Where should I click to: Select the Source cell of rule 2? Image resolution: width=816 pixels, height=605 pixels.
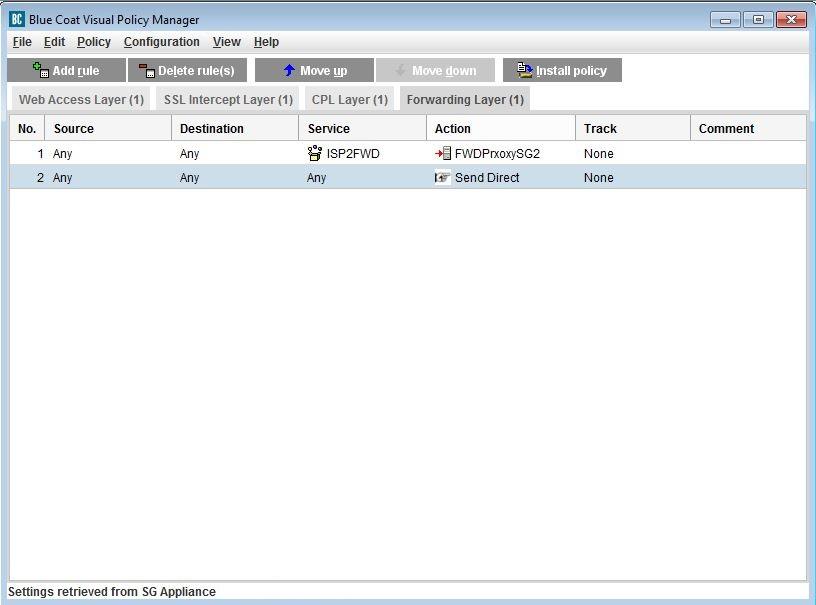[63, 178]
